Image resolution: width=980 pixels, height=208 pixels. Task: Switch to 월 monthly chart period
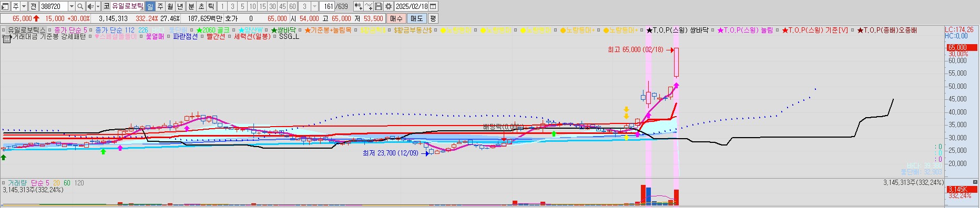point(170,6)
